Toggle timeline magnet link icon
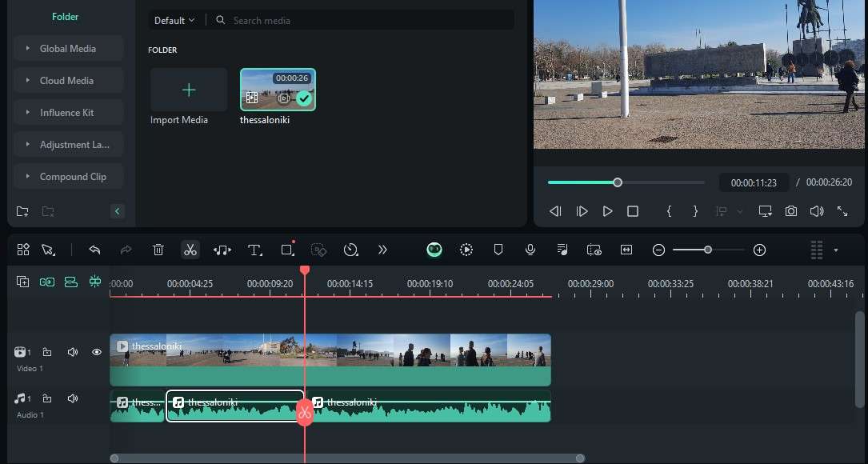868x464 pixels. tap(71, 282)
